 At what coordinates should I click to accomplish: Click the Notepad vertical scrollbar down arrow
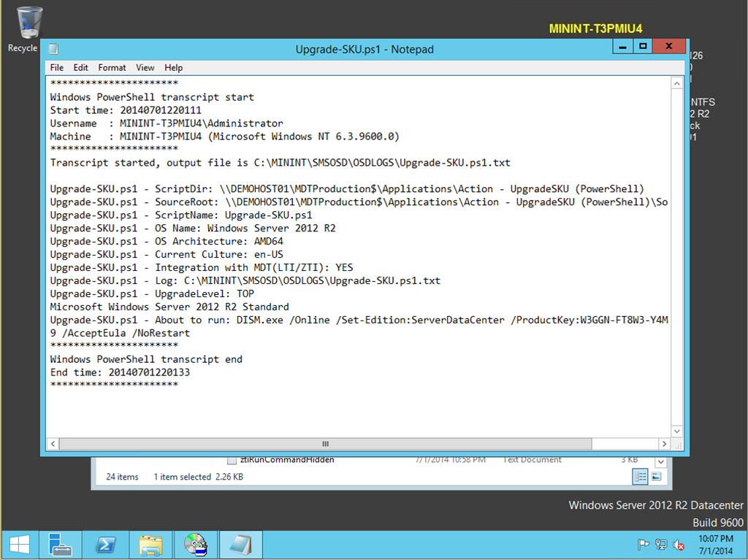pos(676,431)
